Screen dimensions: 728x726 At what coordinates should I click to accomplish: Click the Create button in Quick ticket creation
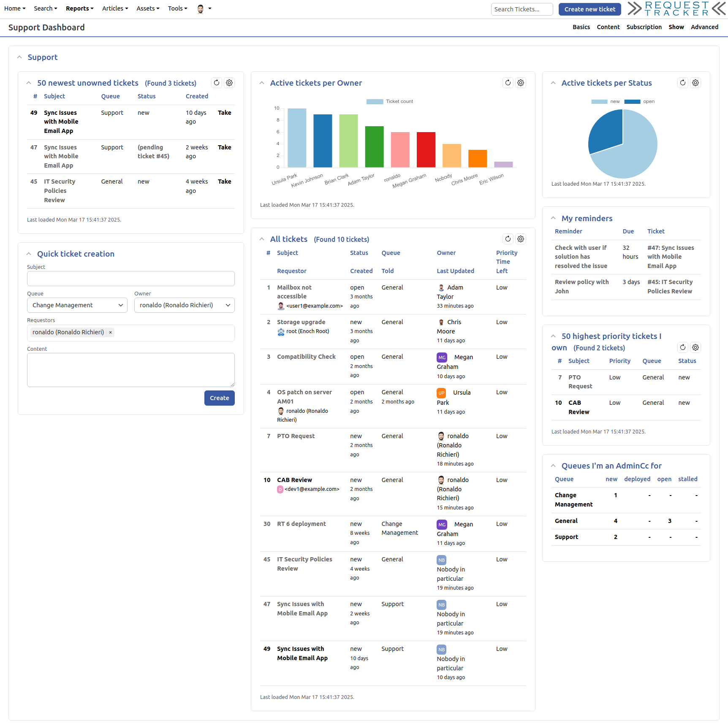pos(220,398)
